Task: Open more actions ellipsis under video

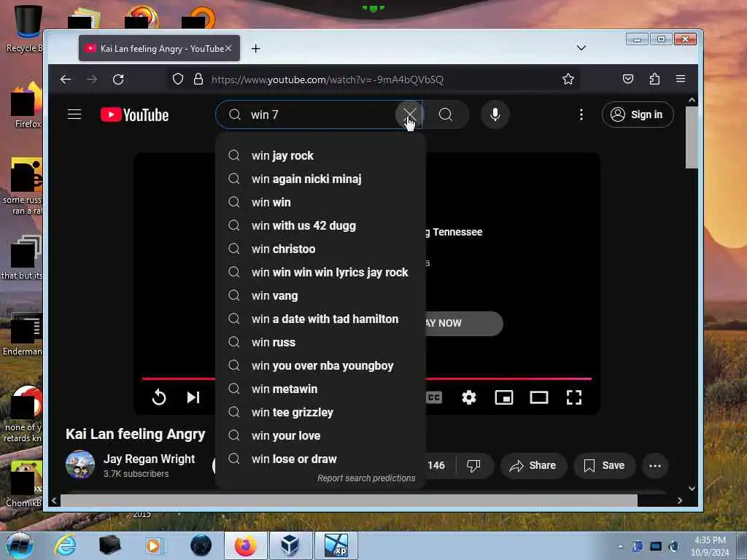Action: pos(655,465)
